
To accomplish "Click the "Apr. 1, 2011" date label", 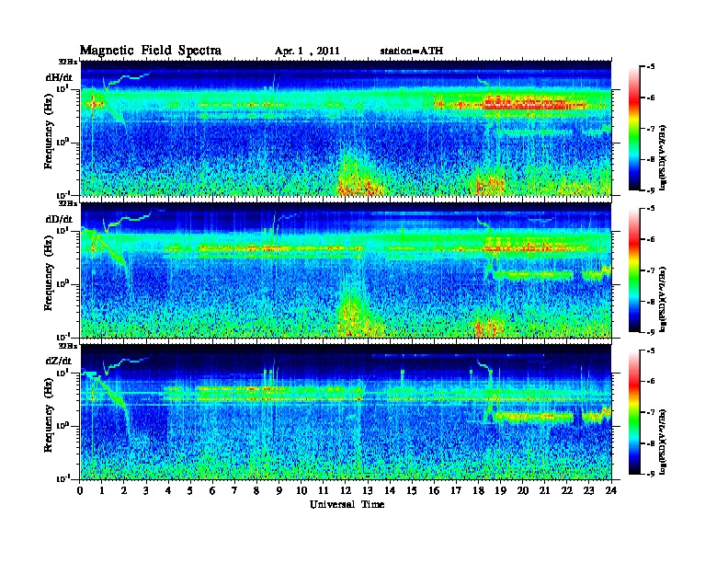I will coord(307,52).
